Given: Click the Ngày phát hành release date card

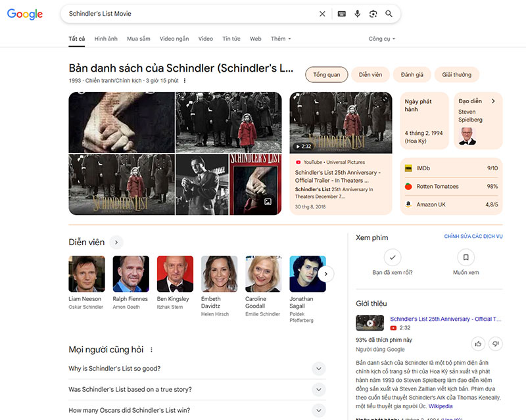Looking at the screenshot, I should point(424,121).
